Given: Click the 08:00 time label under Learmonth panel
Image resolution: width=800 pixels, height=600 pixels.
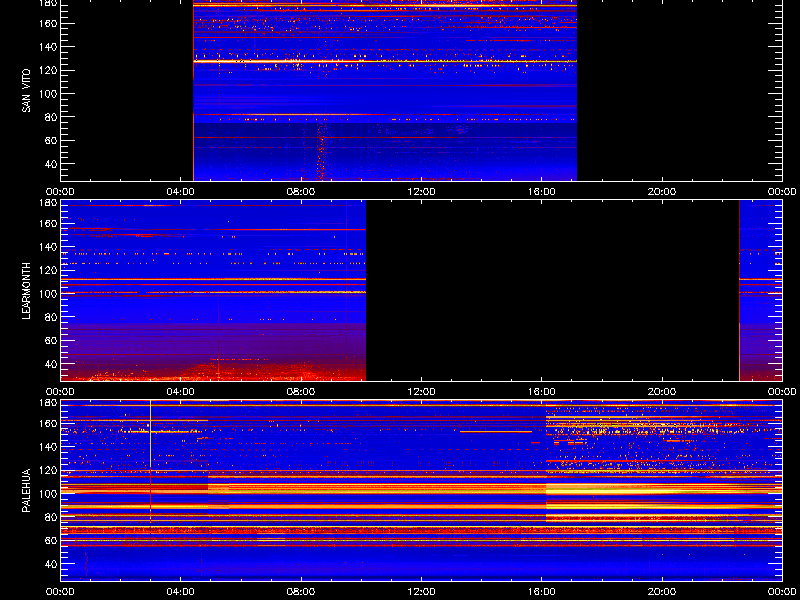Looking at the screenshot, I should coord(301,392).
